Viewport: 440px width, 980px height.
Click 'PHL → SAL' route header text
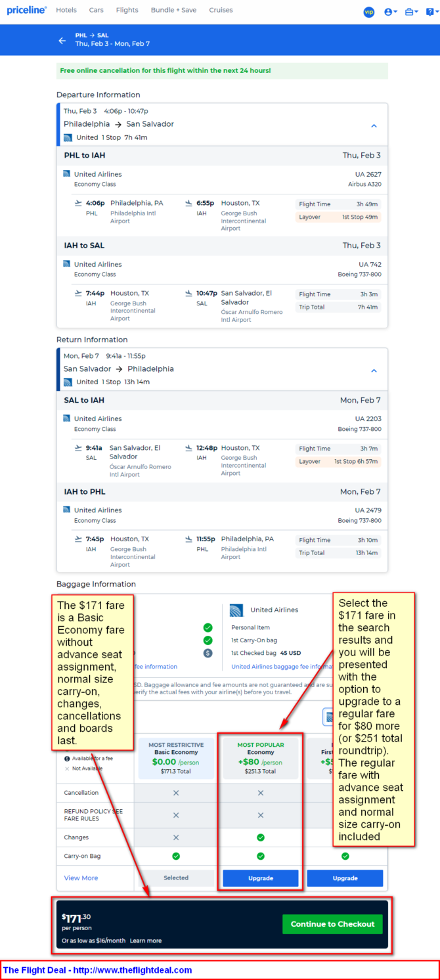92,35
